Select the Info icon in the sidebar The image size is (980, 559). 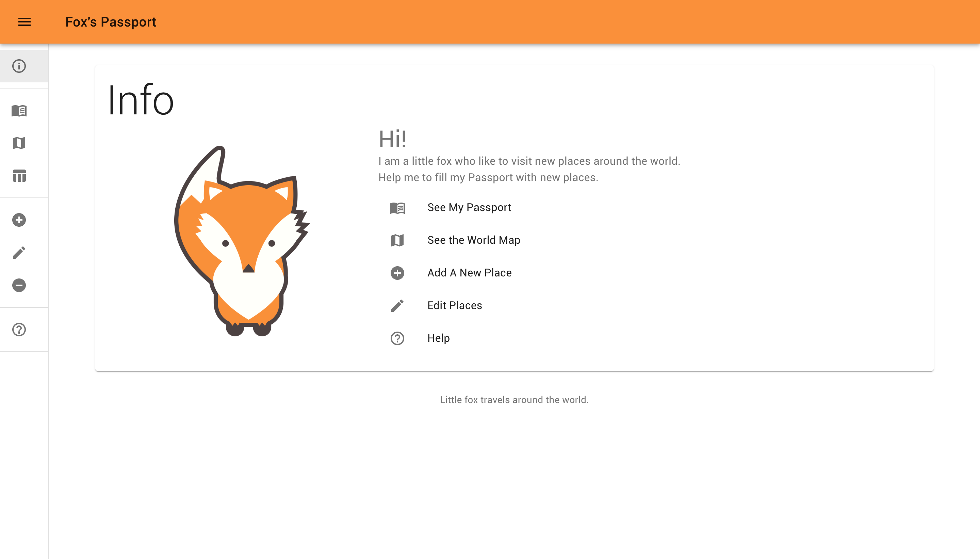point(18,66)
